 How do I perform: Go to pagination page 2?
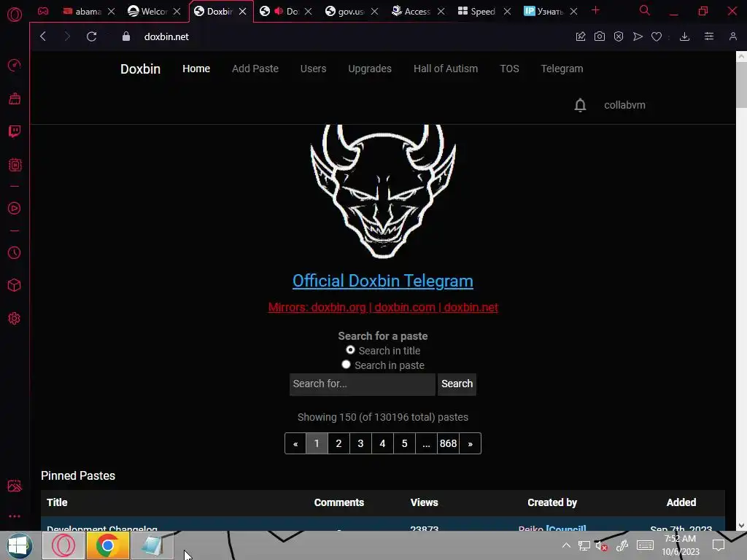coord(338,443)
